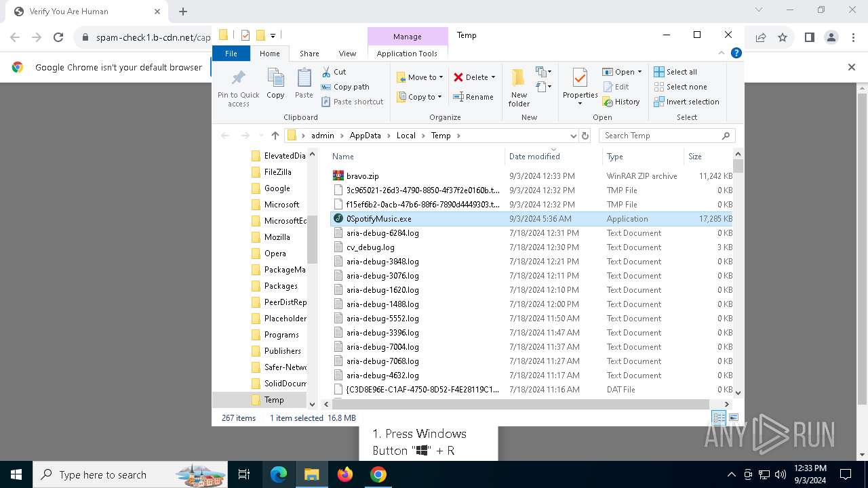Switch to the Home ribbon tab
This screenshot has height=488, width=868.
pos(269,54)
